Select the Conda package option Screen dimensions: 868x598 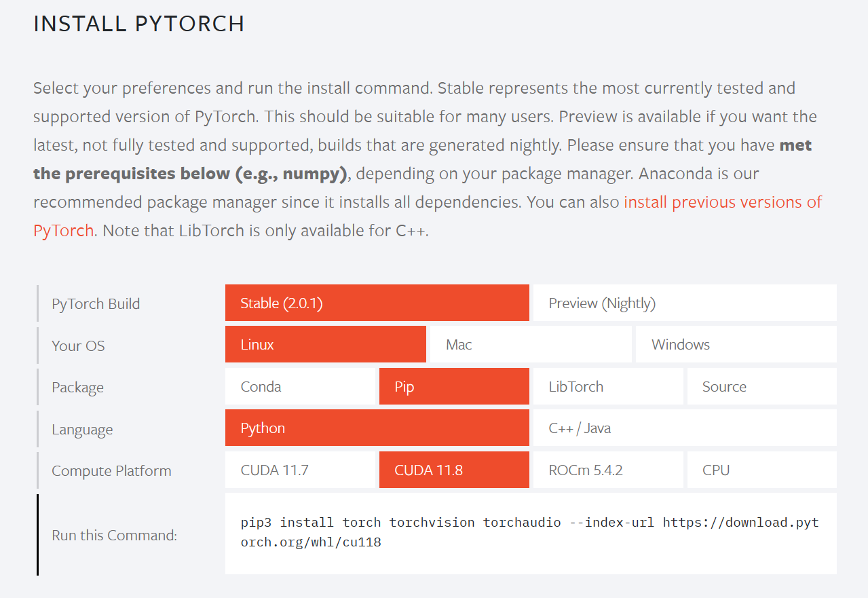(300, 386)
